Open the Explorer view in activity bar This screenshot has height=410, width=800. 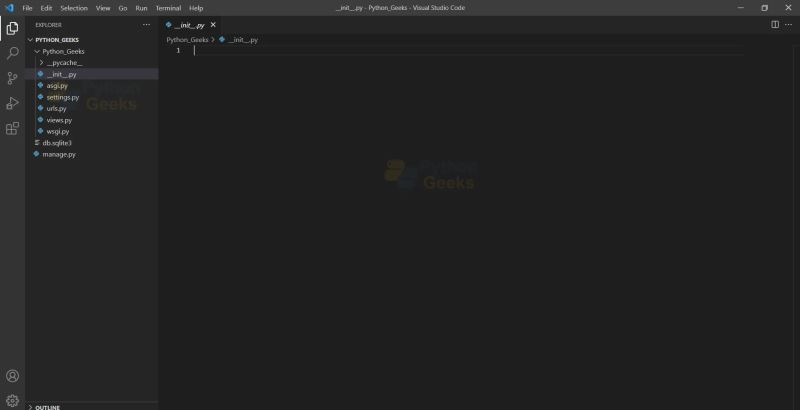(12, 29)
